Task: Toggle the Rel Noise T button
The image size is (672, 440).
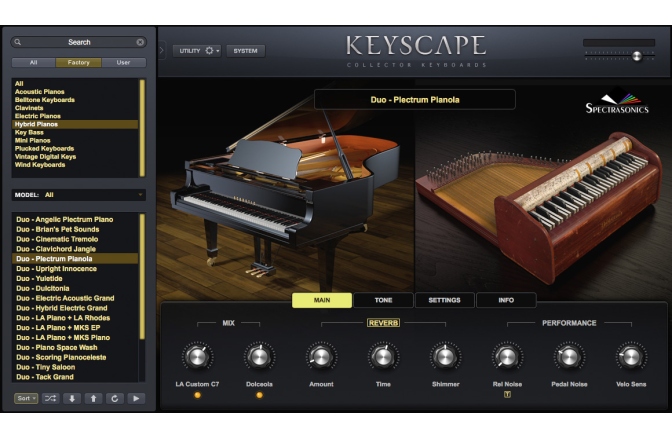Action: tap(507, 395)
